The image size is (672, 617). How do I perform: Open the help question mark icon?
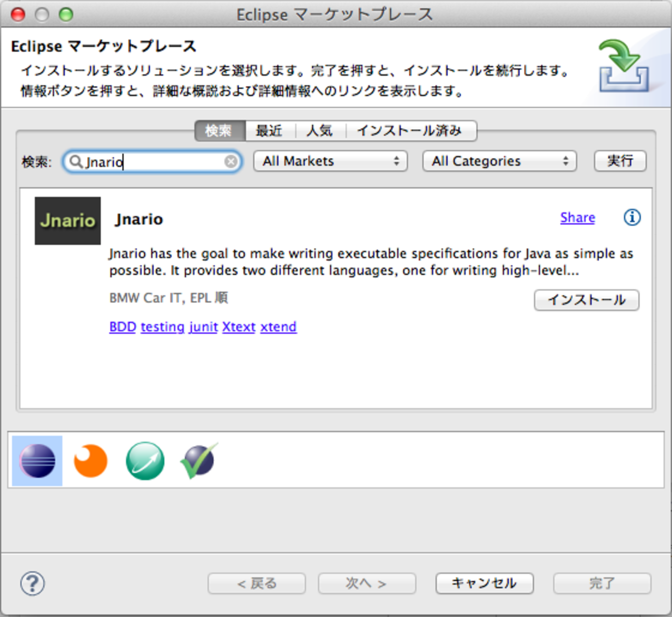point(33,583)
